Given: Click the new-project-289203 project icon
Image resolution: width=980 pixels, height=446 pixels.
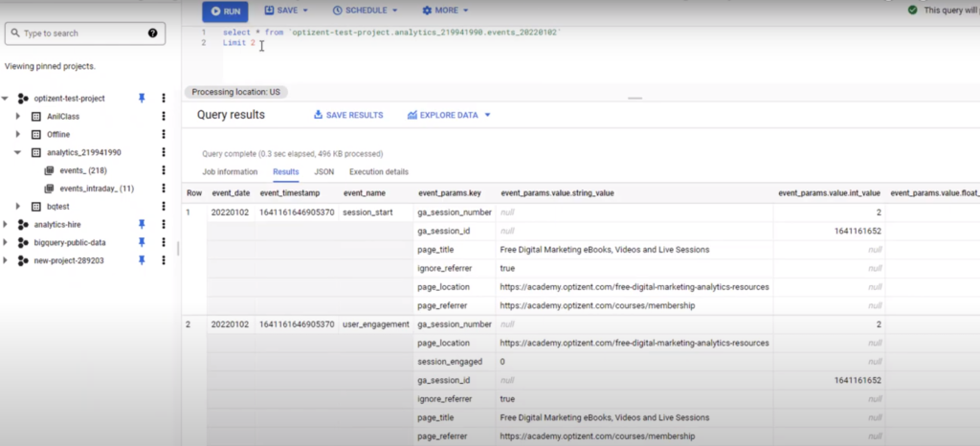Looking at the screenshot, I should click(x=23, y=260).
